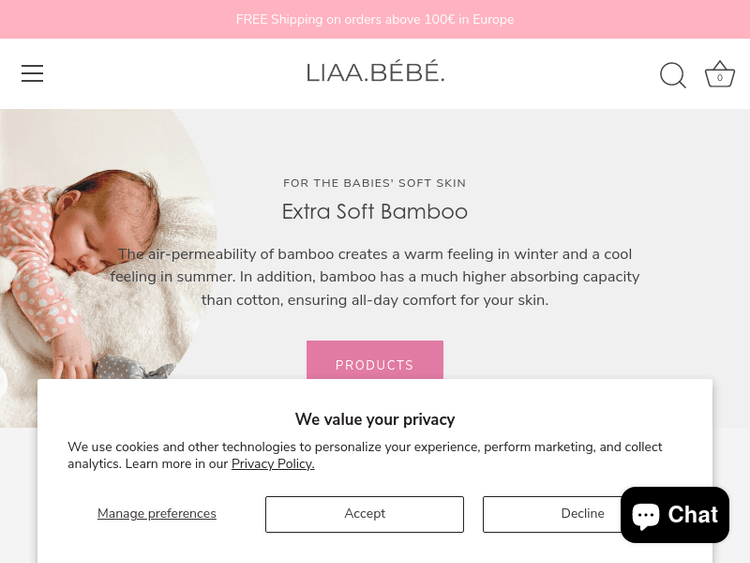
Task: Open Manage preferences for cookies
Action: 156,514
